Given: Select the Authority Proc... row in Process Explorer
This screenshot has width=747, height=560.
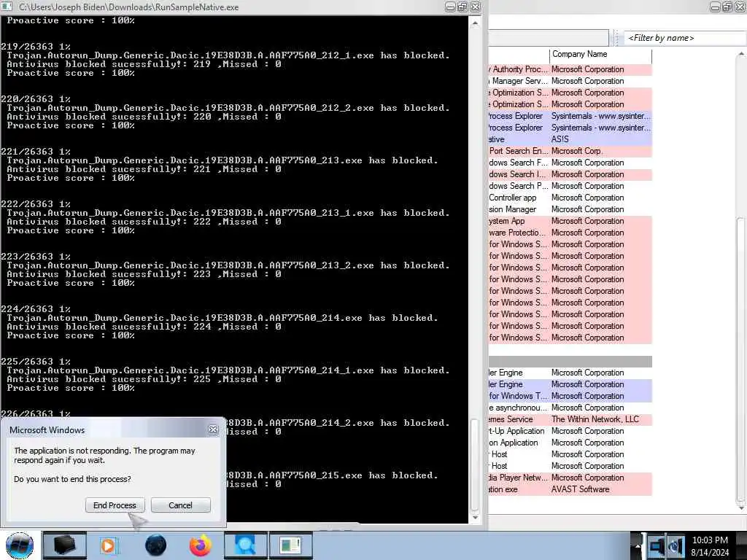Looking at the screenshot, I should [570, 69].
